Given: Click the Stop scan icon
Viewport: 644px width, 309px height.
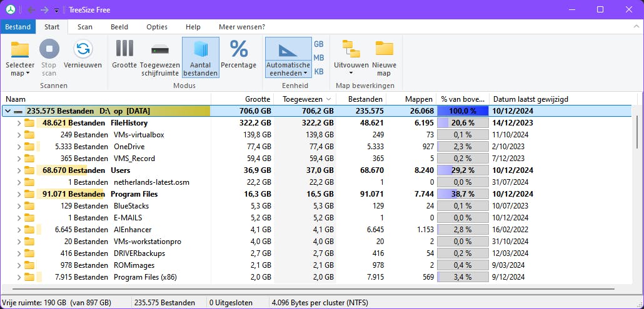Looking at the screenshot, I should coord(49,49).
